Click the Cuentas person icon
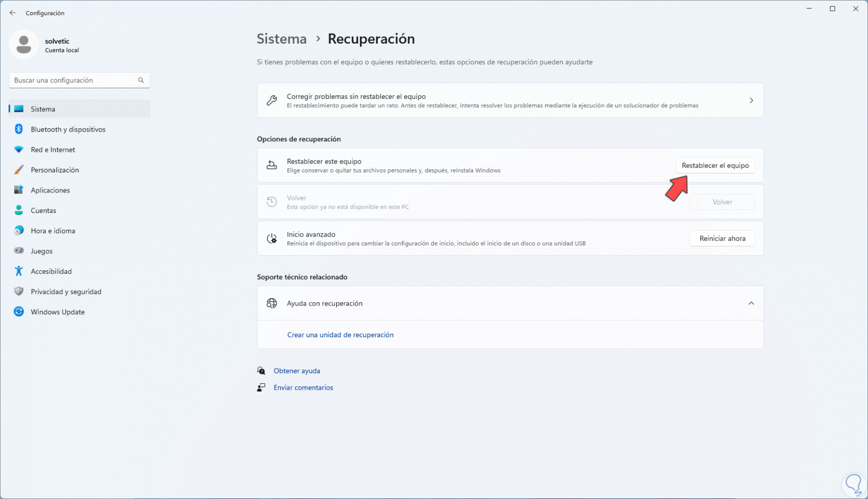 [x=19, y=210]
